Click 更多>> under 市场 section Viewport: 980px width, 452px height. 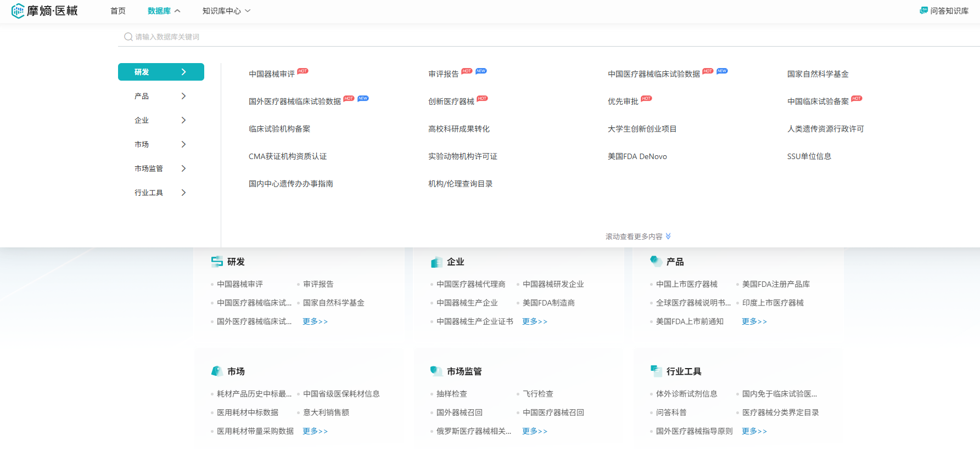coord(315,431)
